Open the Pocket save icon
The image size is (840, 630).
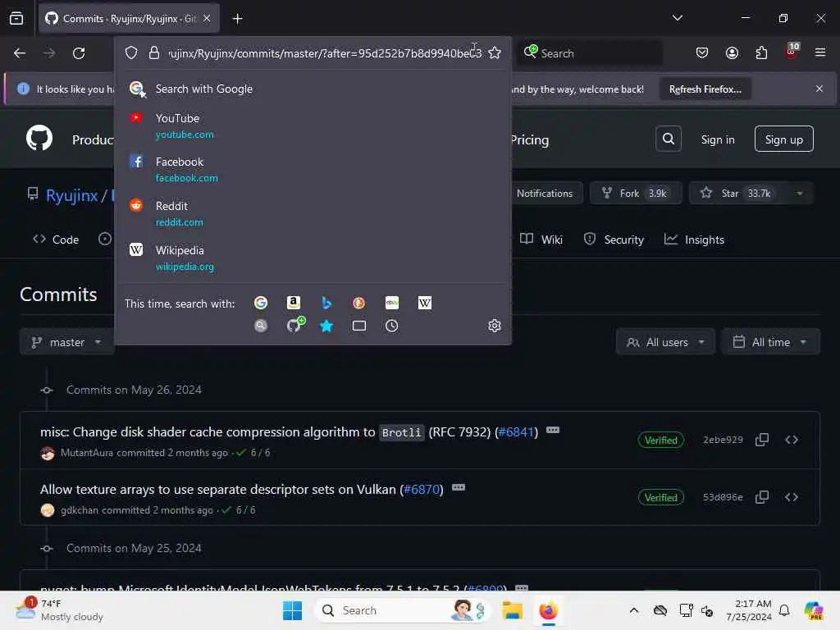click(x=702, y=53)
